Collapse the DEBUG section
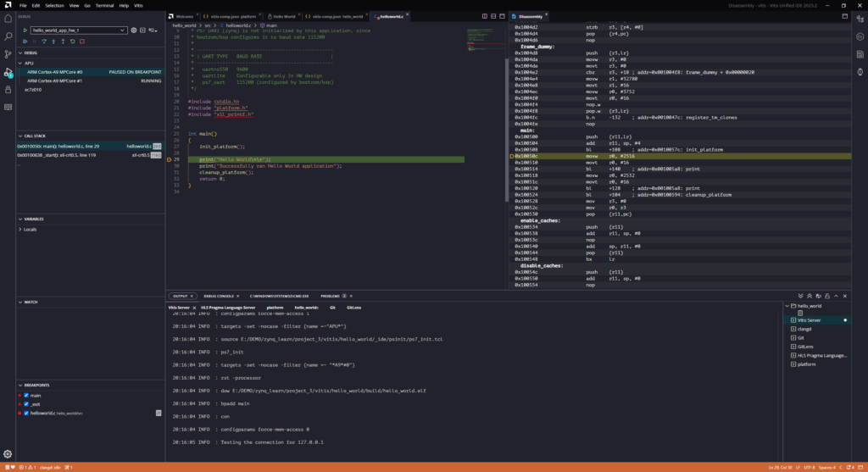Viewport: 868px width, 472px height. (x=20, y=53)
